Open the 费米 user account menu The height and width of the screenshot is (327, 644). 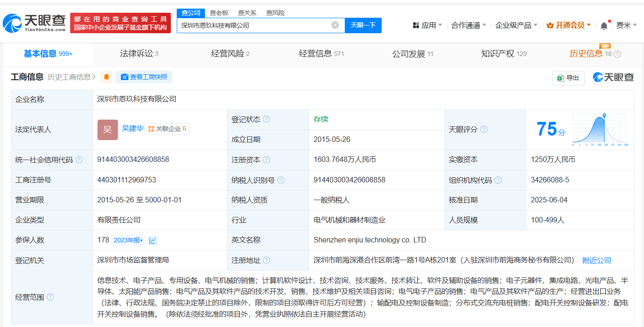click(626, 25)
